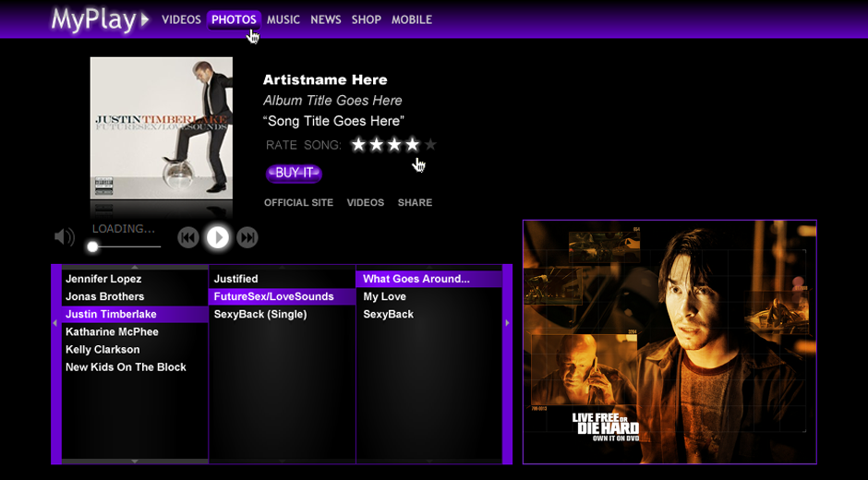Screen dimensions: 868x480
Task: Select Kelly Clarkson in artist list
Action: (x=135, y=350)
